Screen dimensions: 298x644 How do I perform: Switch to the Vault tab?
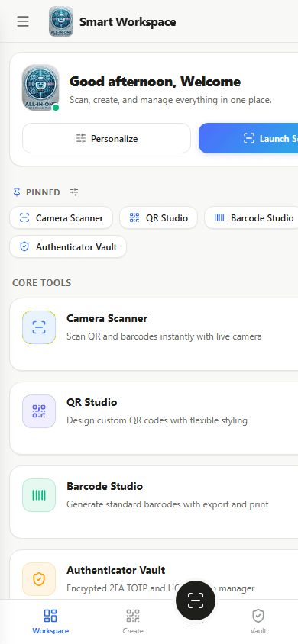point(258,622)
